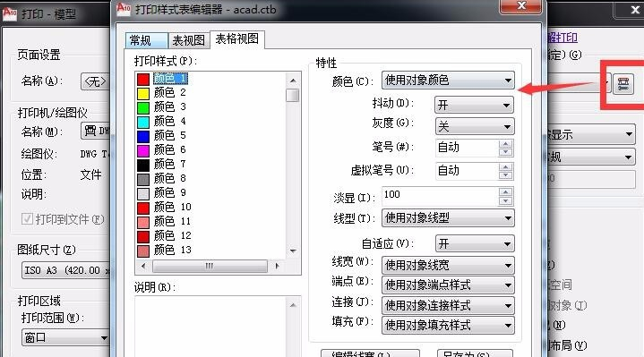Select Color 13 in the plot styles list
This screenshot has height=357, width=644.
pyautogui.click(x=173, y=250)
